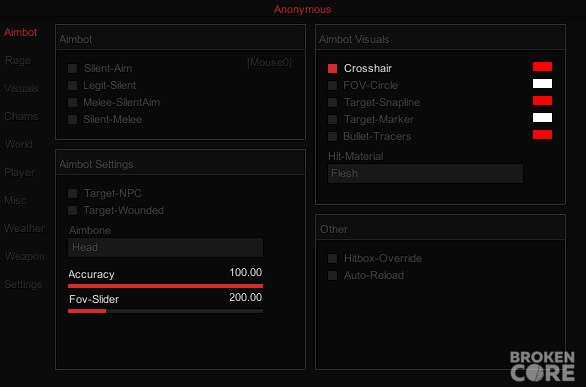The image size is (586, 387).
Task: Enable Target-Marker checkbox
Action: click(332, 120)
